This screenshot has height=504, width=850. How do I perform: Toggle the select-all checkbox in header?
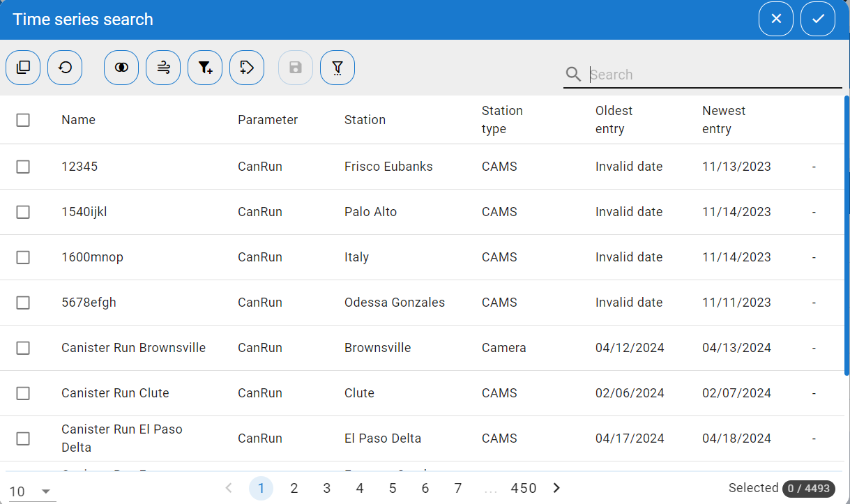point(23,120)
